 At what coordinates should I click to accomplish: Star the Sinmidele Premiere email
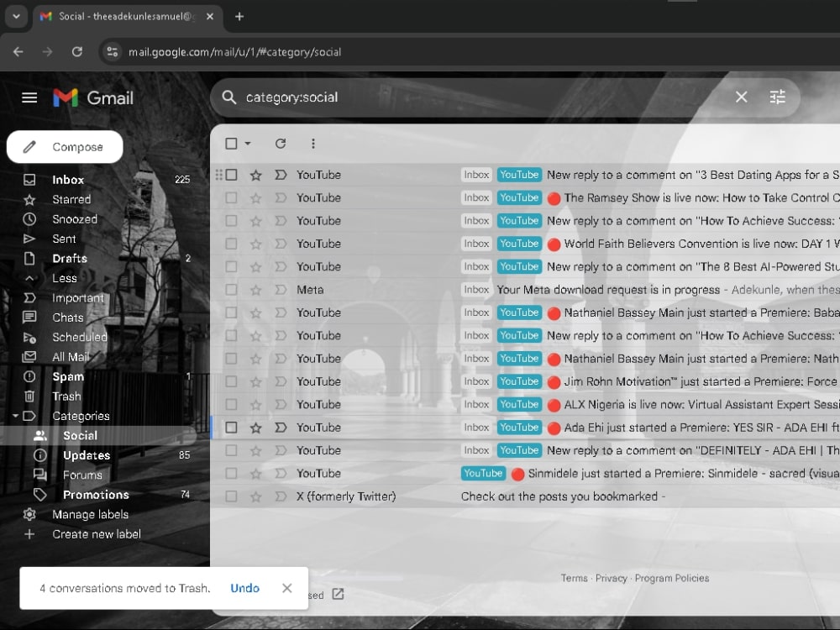point(256,474)
